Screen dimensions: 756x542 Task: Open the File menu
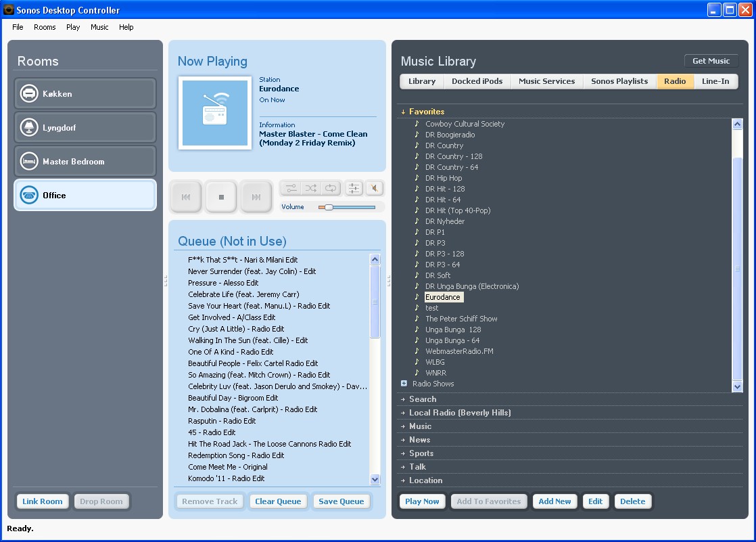click(18, 27)
